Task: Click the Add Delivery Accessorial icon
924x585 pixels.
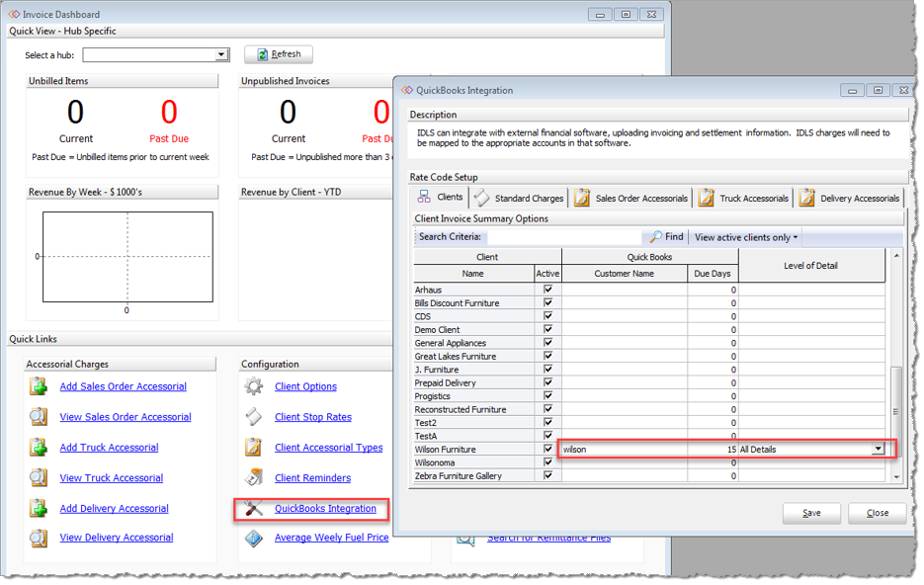Action: point(39,508)
